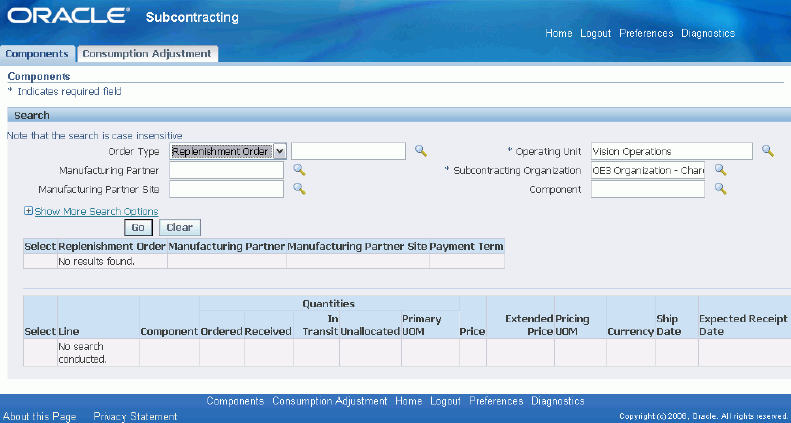This screenshot has width=791, height=423.
Task: Open About this Page link
Action: click(x=40, y=416)
